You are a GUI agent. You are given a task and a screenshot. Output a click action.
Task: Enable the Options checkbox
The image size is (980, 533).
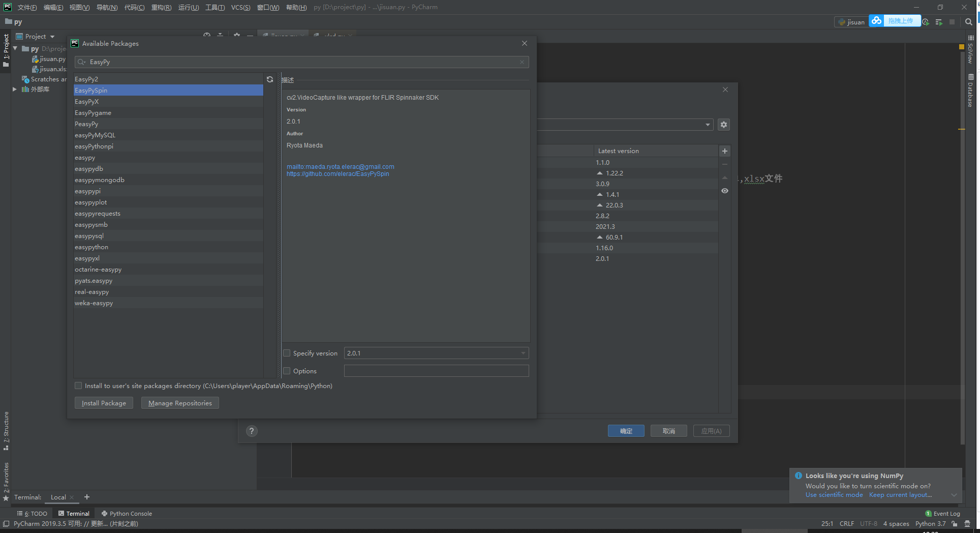(x=287, y=371)
